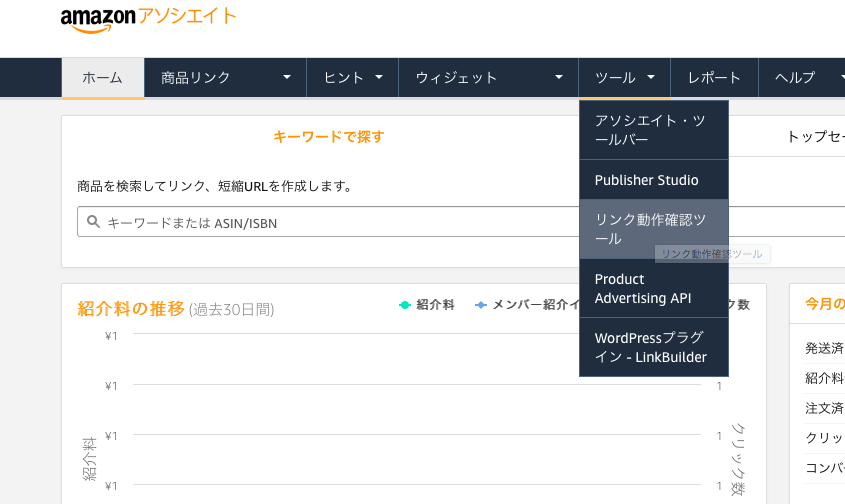The width and height of the screenshot is (845, 504).
Task: Select Publisher Studio from the dropdown
Action: pos(654,179)
